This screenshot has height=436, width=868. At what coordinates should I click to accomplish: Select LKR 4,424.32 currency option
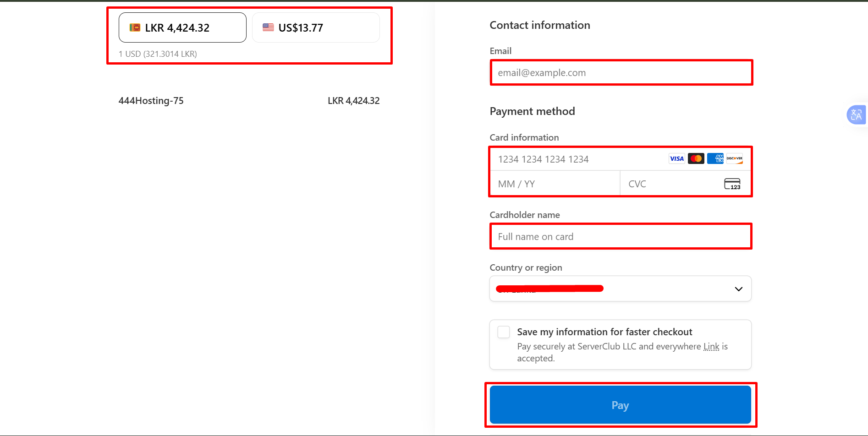click(x=182, y=27)
